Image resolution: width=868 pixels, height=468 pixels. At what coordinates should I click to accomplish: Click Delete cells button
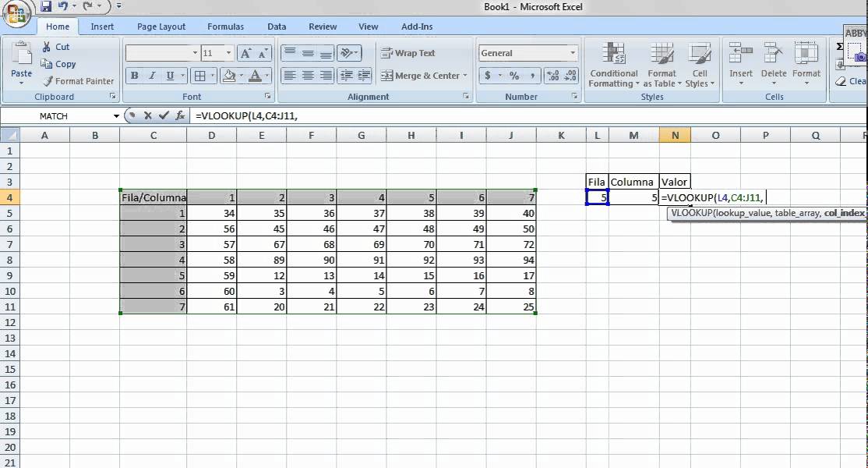[774, 65]
